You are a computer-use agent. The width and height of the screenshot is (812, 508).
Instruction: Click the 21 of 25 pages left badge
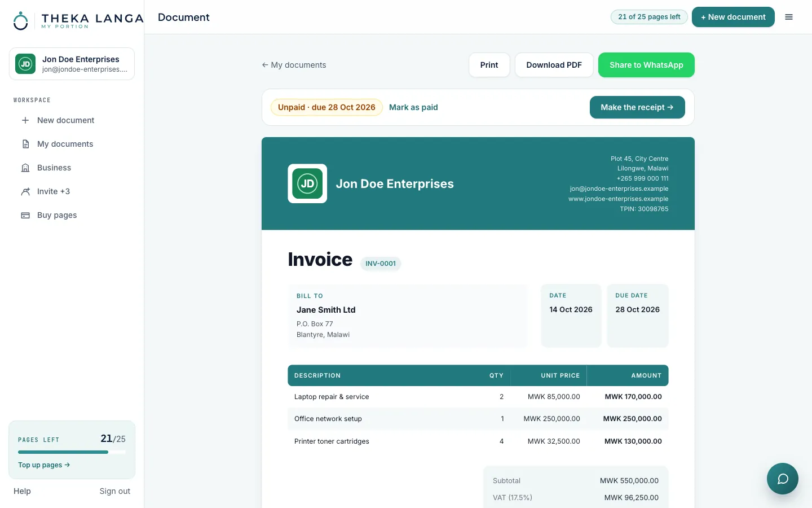coord(649,17)
